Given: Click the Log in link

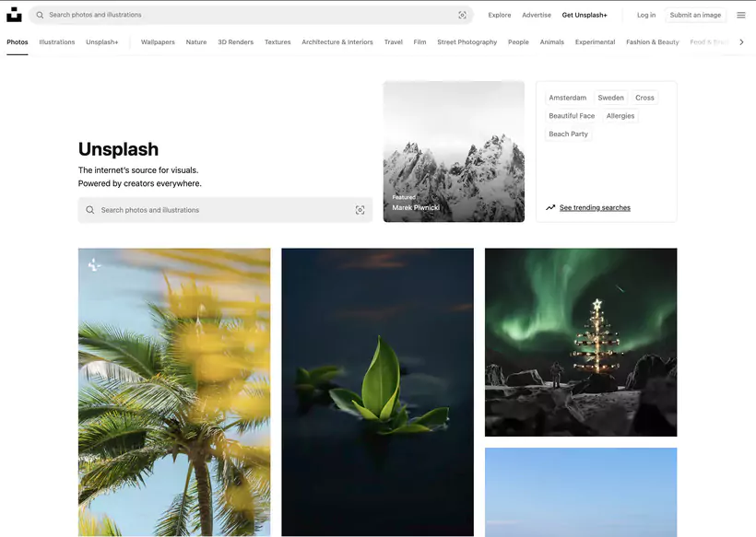Looking at the screenshot, I should click(646, 15).
